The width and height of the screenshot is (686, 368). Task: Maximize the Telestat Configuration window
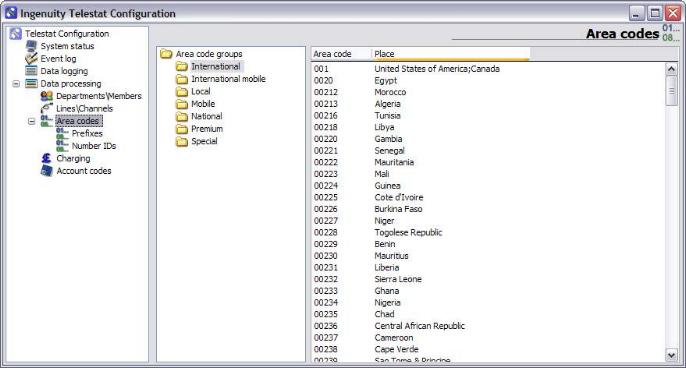655,13
